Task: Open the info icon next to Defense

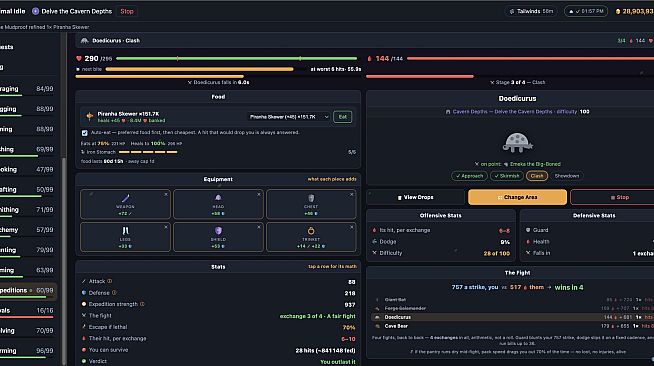Action: tap(114, 293)
